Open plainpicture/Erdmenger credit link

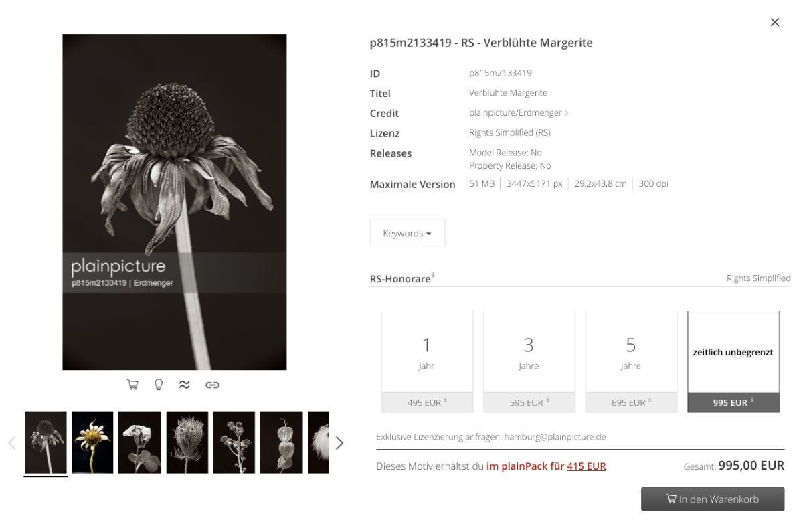coord(519,113)
